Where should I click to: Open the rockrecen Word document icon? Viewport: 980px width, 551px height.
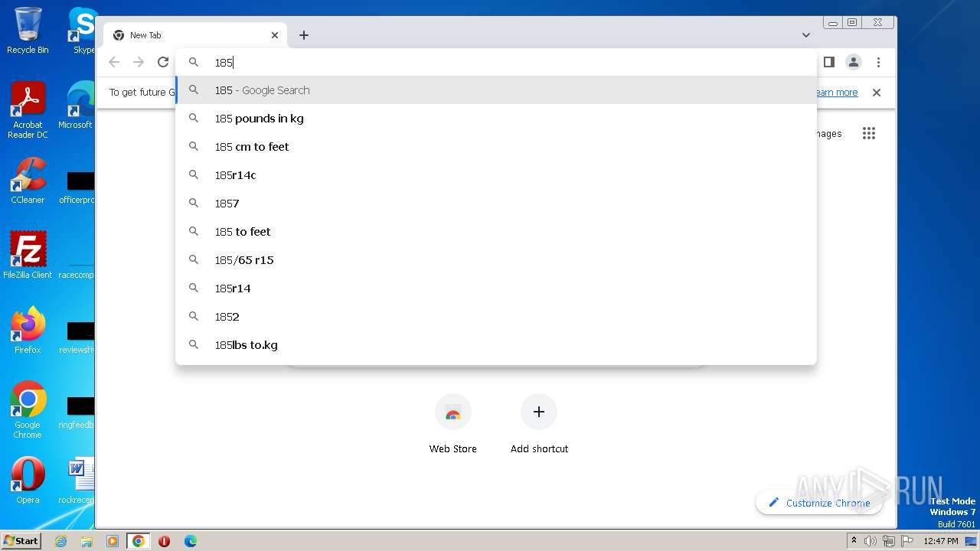(77, 481)
